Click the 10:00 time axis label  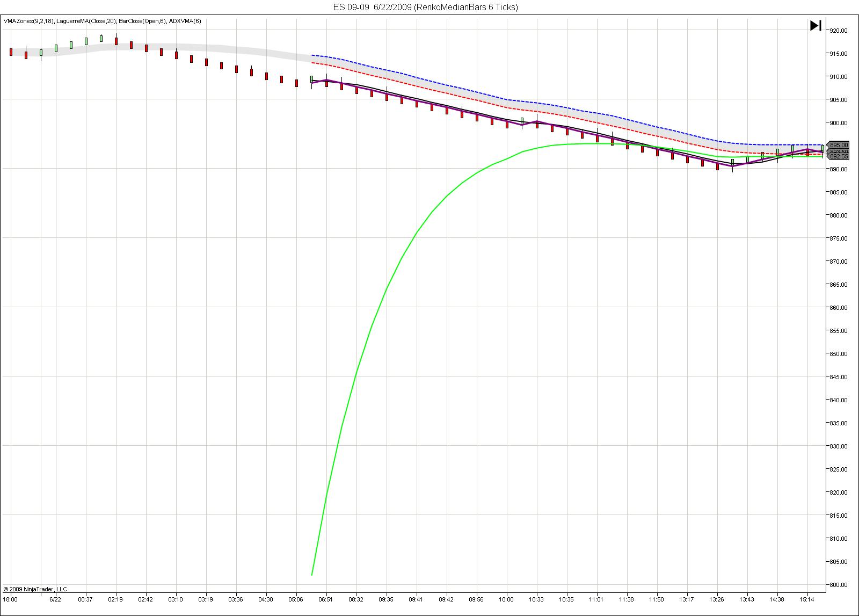click(506, 599)
